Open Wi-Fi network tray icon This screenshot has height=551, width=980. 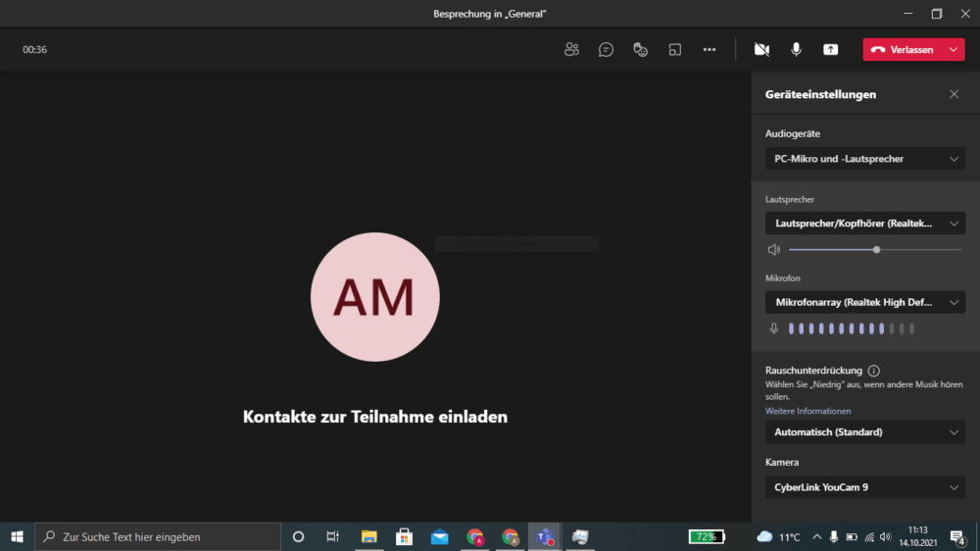[868, 536]
